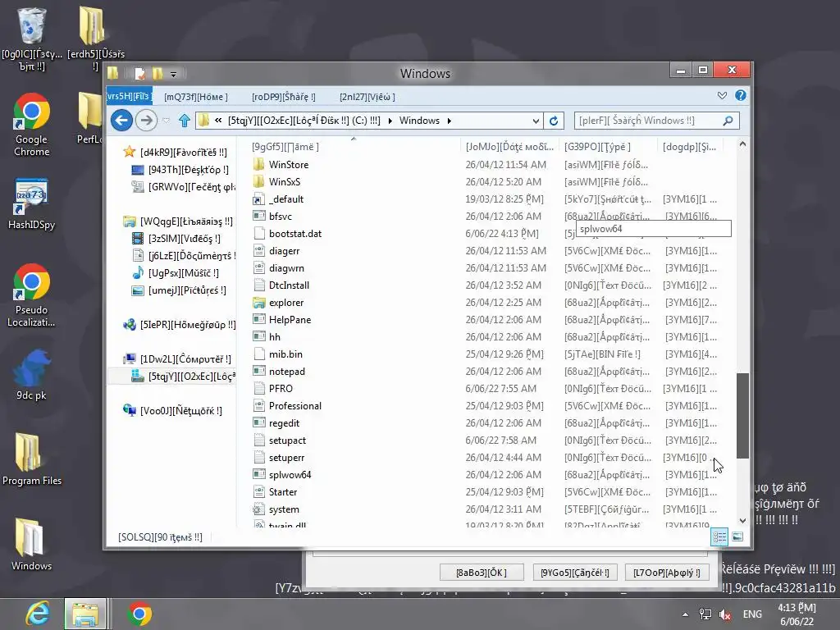Select Pictures library in navigation pane

(x=179, y=290)
